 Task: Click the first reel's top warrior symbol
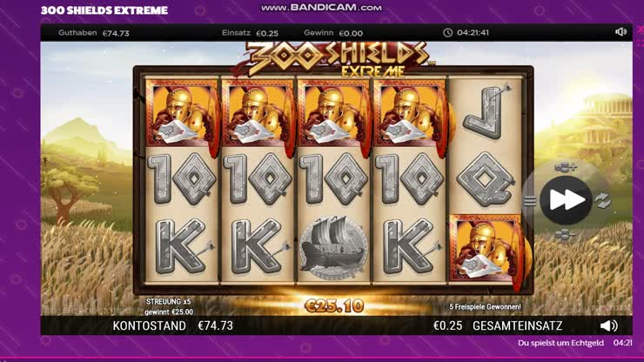(x=182, y=113)
